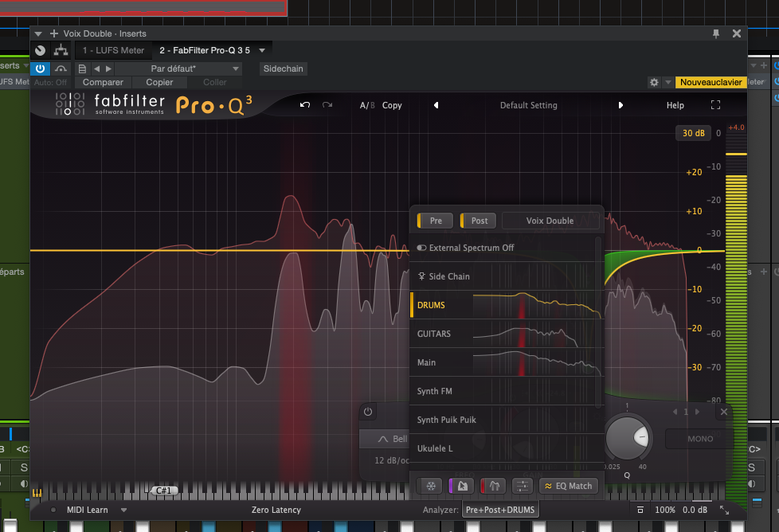Click the spectrum freeze snowflake icon
The width and height of the screenshot is (779, 532).
click(430, 486)
